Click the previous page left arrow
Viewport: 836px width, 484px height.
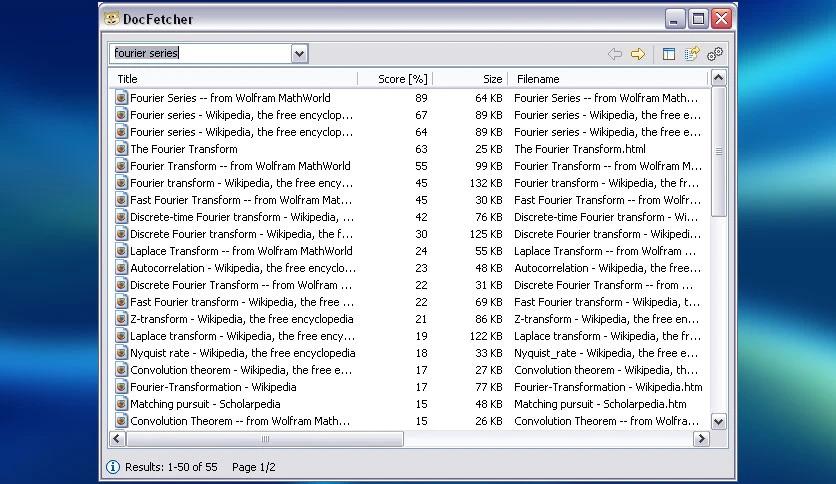[615, 54]
